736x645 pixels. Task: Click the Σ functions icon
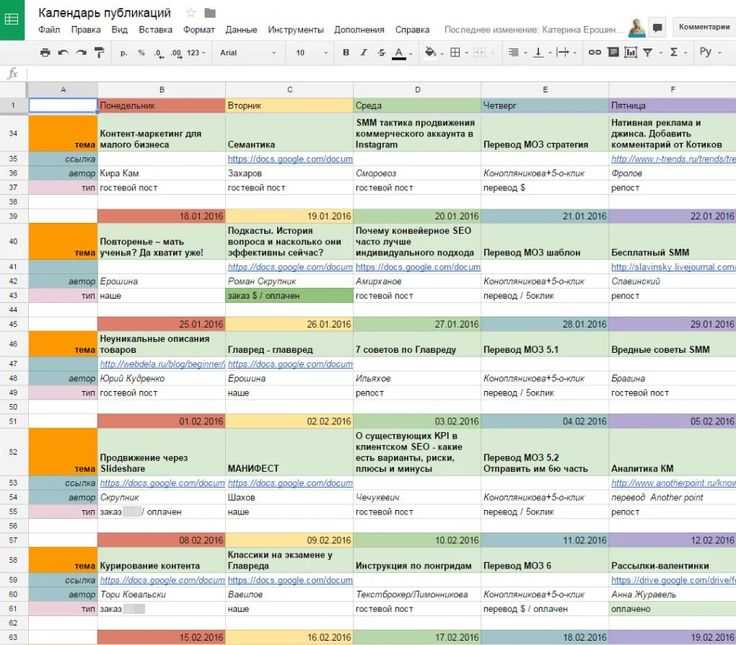point(674,52)
